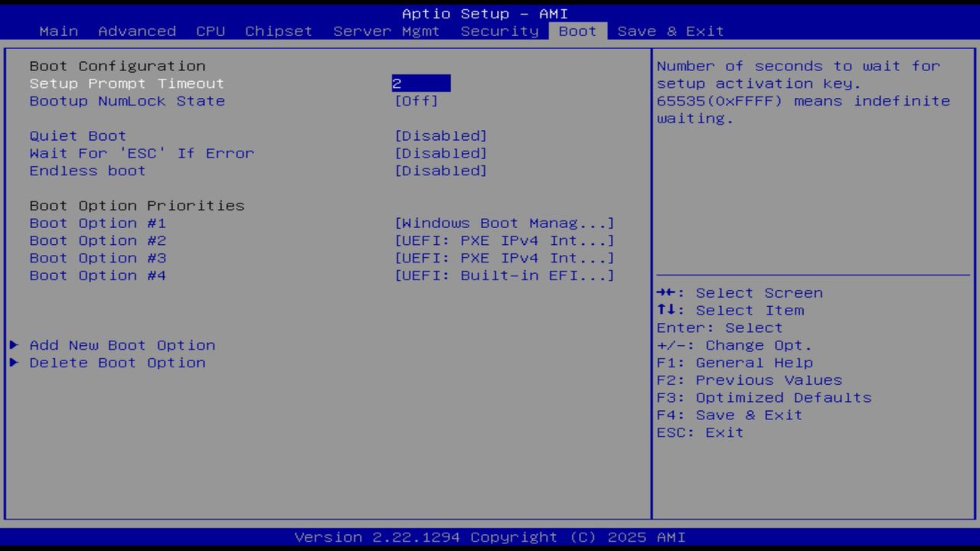Expand the Delete Boot Option entry
The height and width of the screenshot is (551, 980).
coord(117,362)
